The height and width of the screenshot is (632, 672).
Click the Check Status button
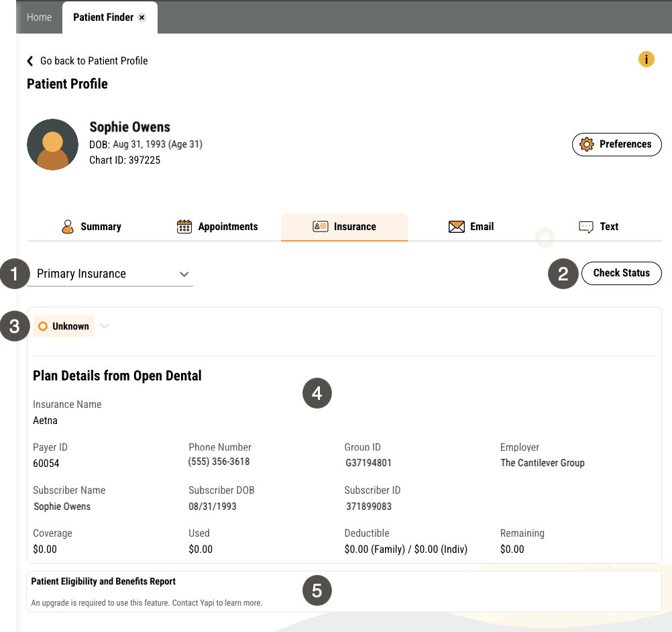coord(622,273)
